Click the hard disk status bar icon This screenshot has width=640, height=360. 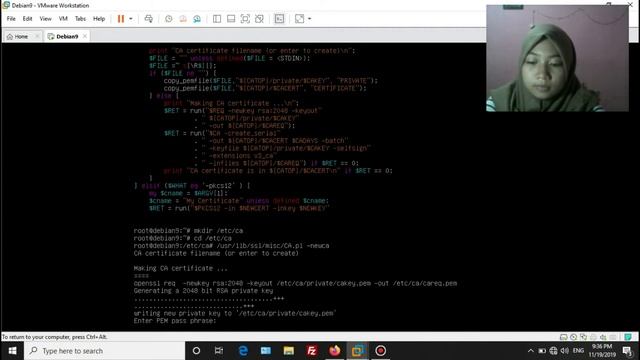coord(563,337)
